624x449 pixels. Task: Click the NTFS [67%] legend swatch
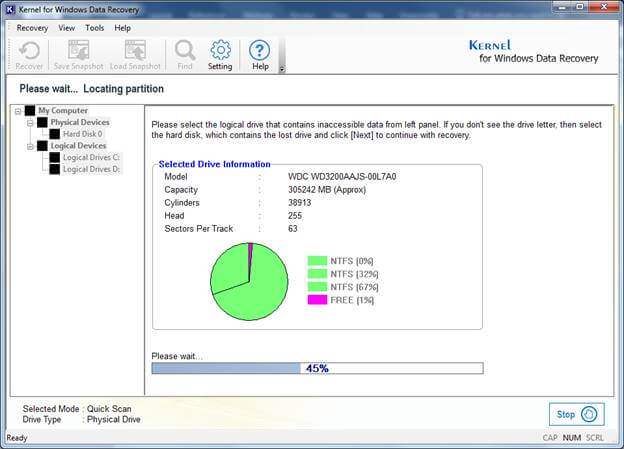(x=317, y=287)
